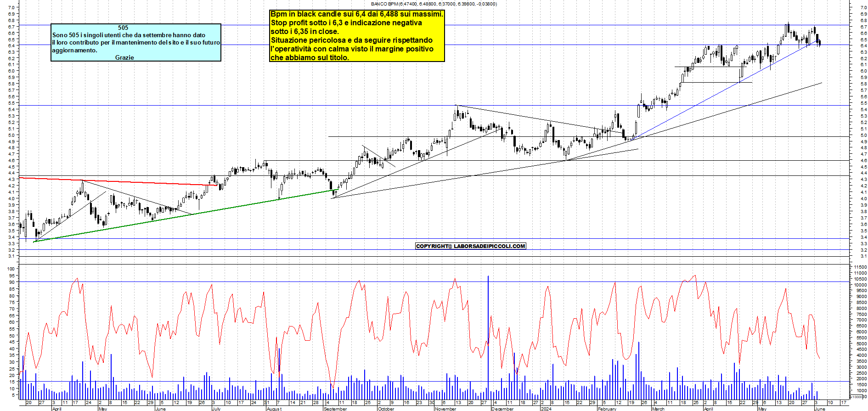Click the '2024' year label on date axis
Screen dimensions: 868x411
546,409
